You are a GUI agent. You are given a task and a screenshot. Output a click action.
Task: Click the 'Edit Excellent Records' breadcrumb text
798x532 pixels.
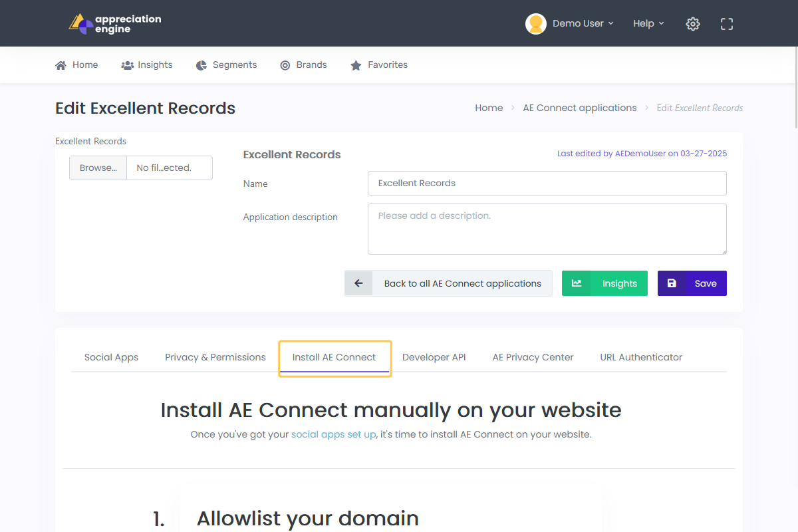pyautogui.click(x=700, y=108)
